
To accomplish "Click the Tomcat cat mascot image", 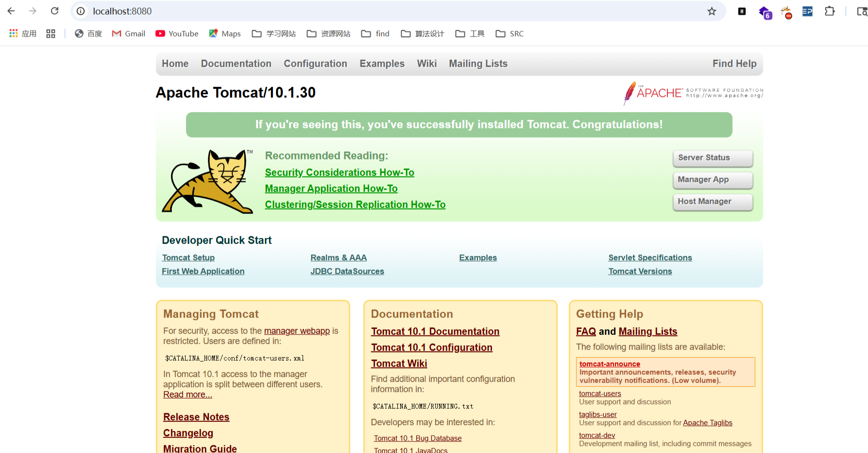I will point(207,181).
